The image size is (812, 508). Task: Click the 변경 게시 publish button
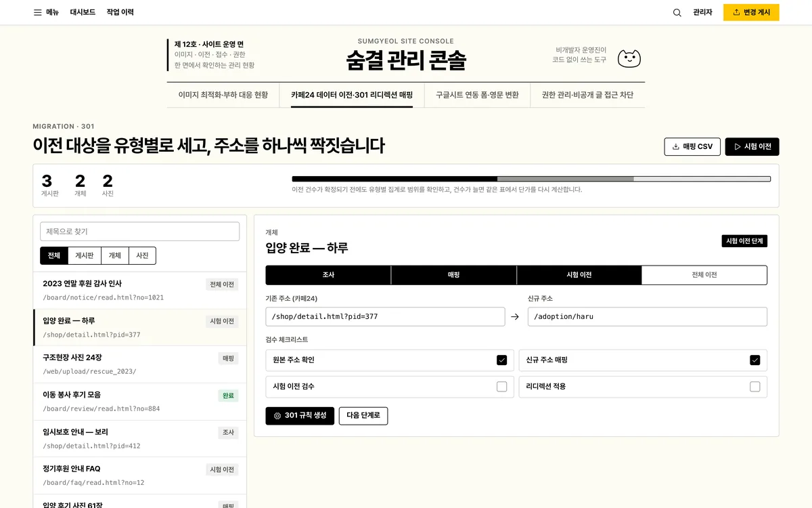tap(751, 12)
